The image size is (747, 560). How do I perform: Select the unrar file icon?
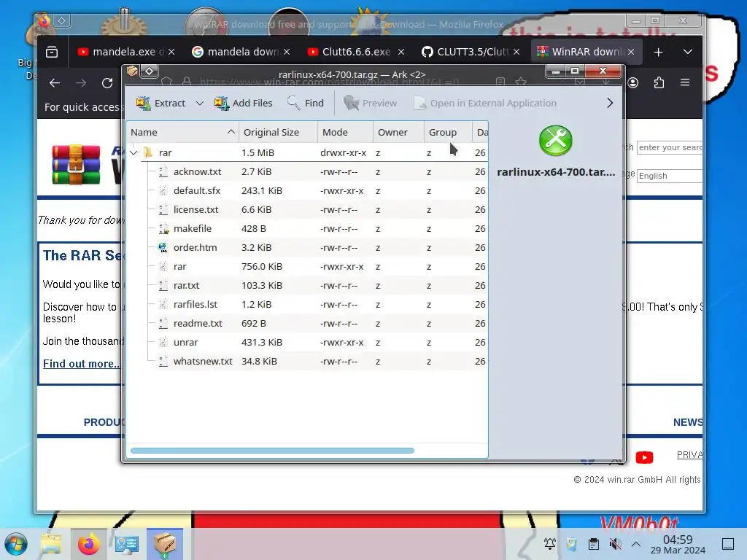click(x=163, y=343)
